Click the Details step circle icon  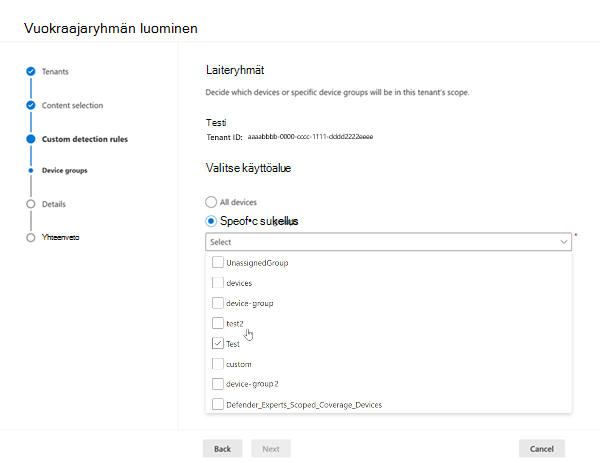(x=31, y=204)
